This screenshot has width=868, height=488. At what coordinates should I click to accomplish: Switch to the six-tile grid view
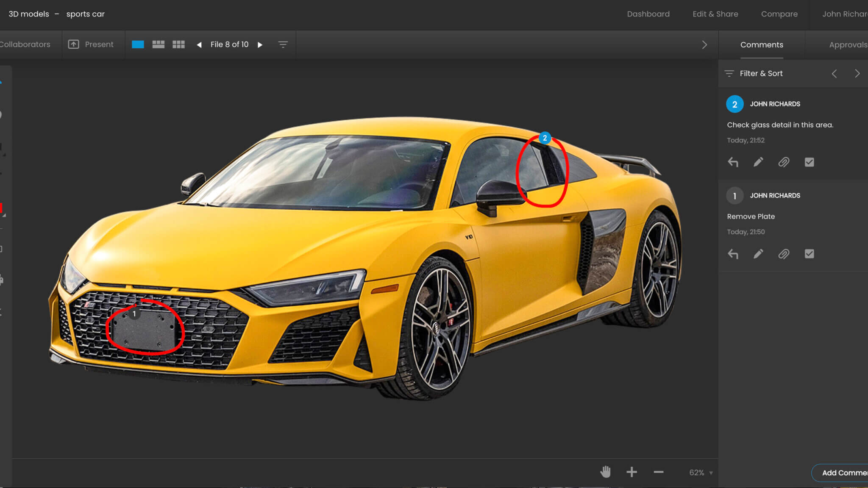coord(178,44)
